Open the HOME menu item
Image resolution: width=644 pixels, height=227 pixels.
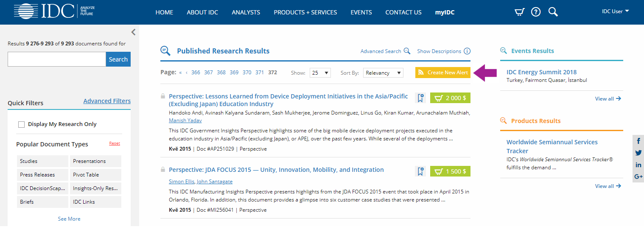click(x=164, y=12)
